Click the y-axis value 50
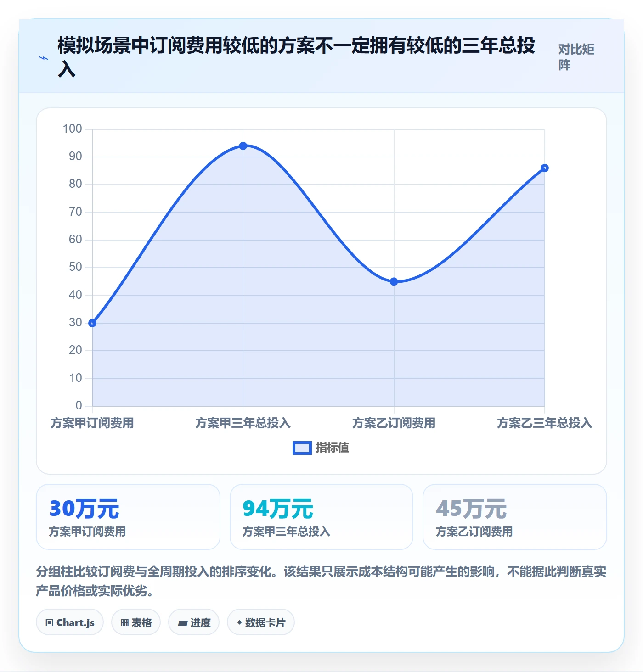643x672 pixels. point(75,267)
